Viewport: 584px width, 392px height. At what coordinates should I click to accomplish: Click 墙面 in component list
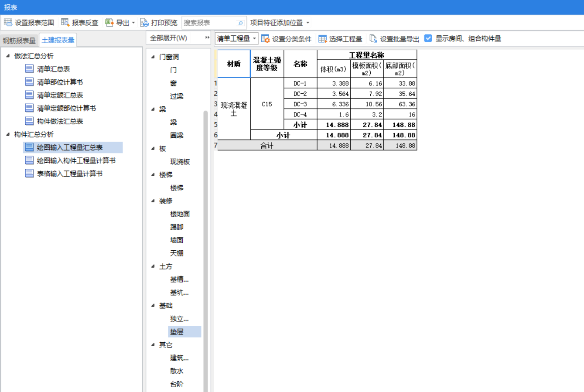[x=177, y=240]
